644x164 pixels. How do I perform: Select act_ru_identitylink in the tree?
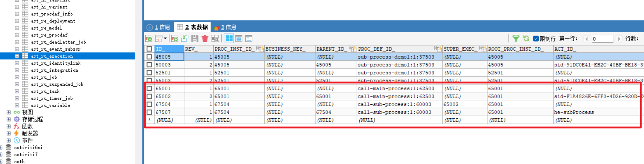[x=55, y=63]
